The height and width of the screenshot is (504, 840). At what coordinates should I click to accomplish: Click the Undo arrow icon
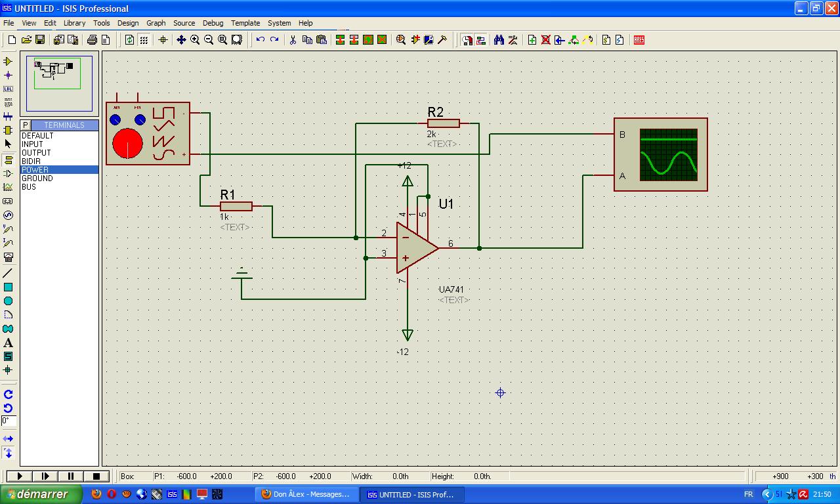coord(261,40)
